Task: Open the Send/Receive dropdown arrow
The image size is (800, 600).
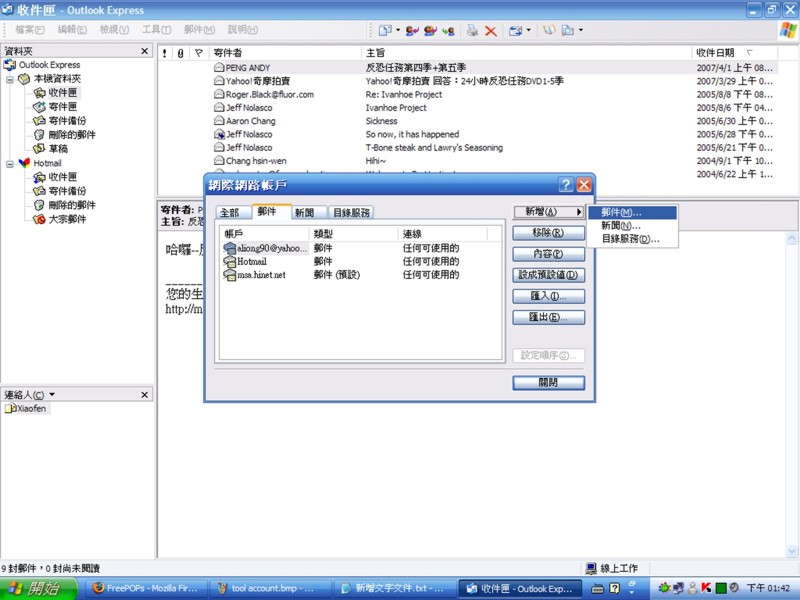Action: (x=528, y=30)
